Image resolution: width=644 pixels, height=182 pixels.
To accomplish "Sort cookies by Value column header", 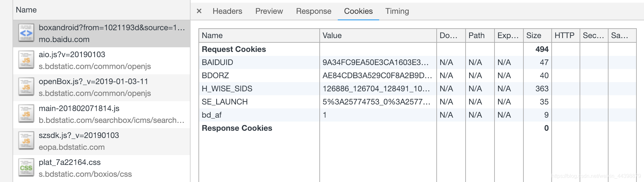I will pos(378,35).
